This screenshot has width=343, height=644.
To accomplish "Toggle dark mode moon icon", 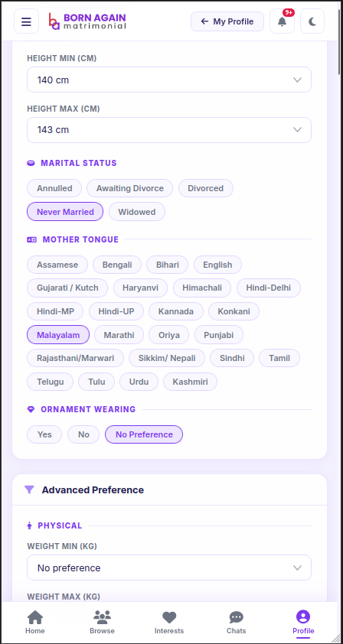I will [x=312, y=21].
